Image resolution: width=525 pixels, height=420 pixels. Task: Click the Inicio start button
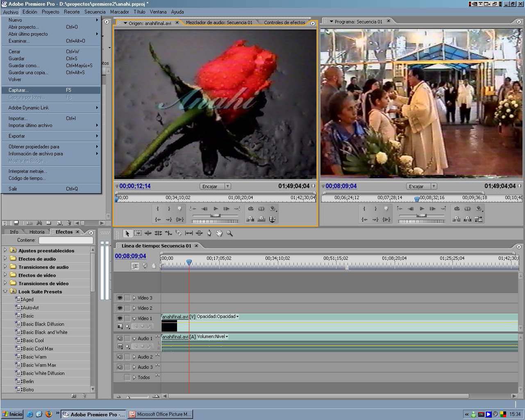pyautogui.click(x=12, y=414)
